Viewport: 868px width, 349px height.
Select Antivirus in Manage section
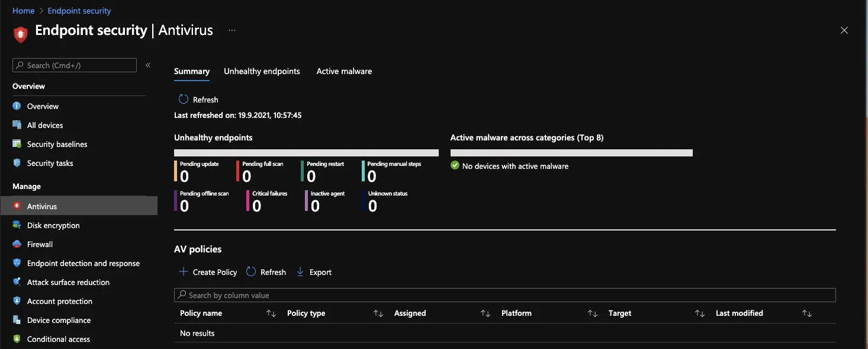pos(79,206)
